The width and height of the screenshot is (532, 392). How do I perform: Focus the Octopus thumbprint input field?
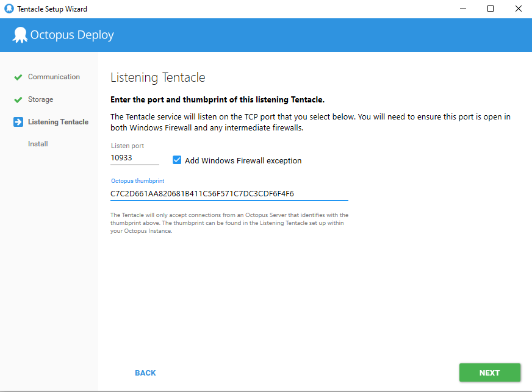(229, 194)
